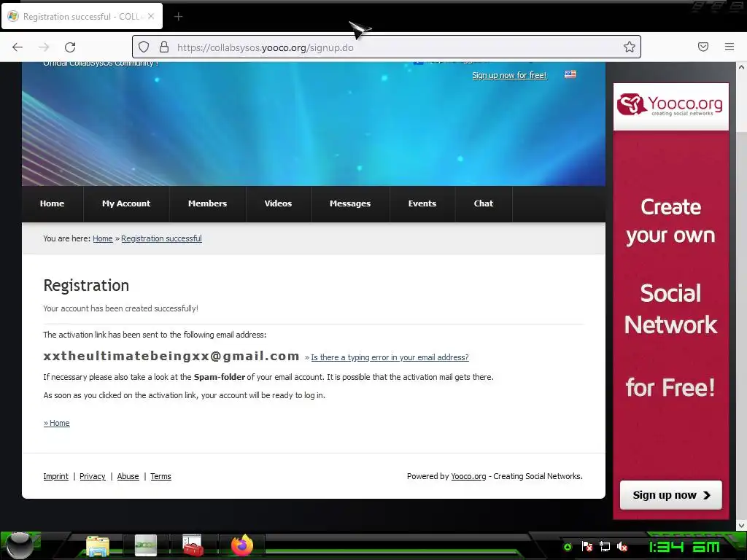Click the green circle tray icon
The width and height of the screenshot is (747, 560).
[x=568, y=547]
